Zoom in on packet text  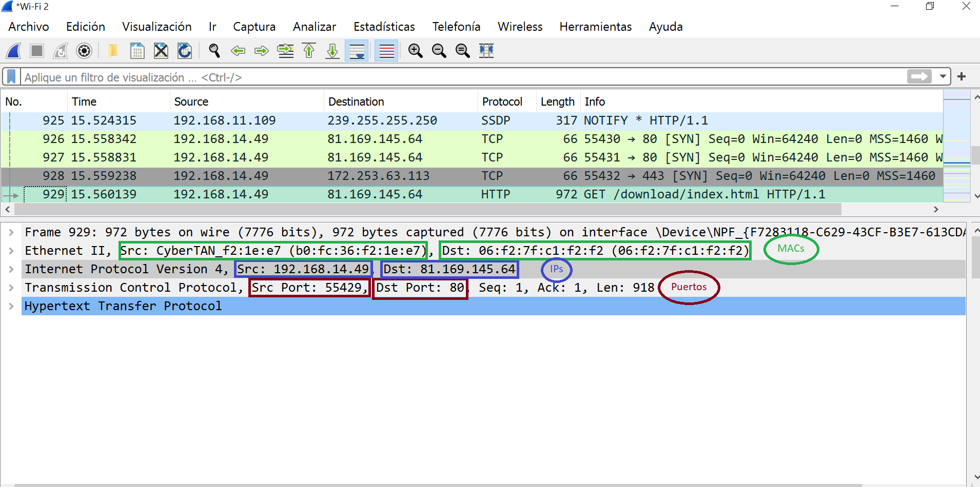tap(416, 51)
